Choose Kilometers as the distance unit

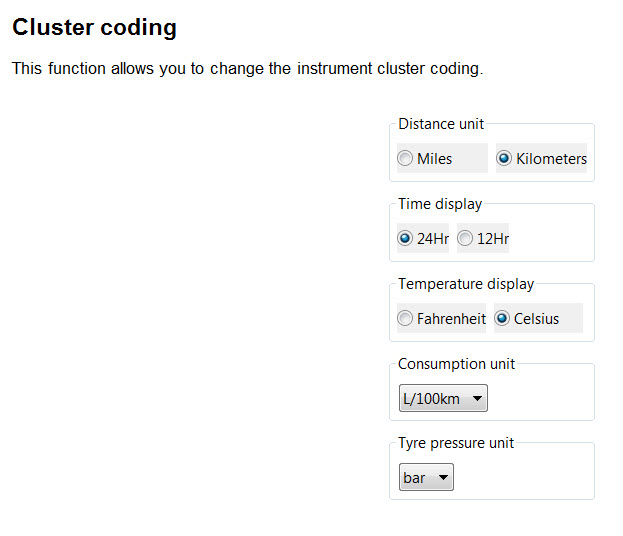pos(504,159)
